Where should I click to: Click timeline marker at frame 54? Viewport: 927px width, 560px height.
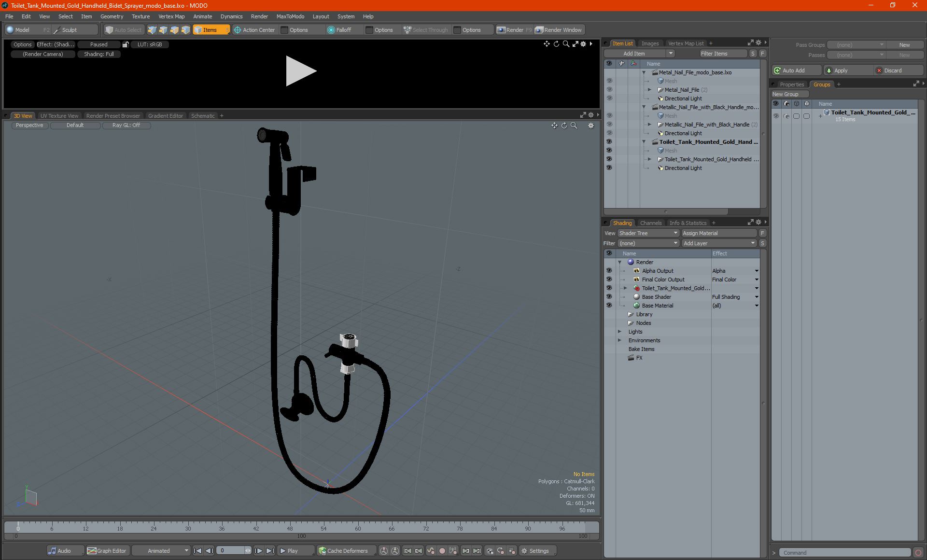click(x=323, y=528)
